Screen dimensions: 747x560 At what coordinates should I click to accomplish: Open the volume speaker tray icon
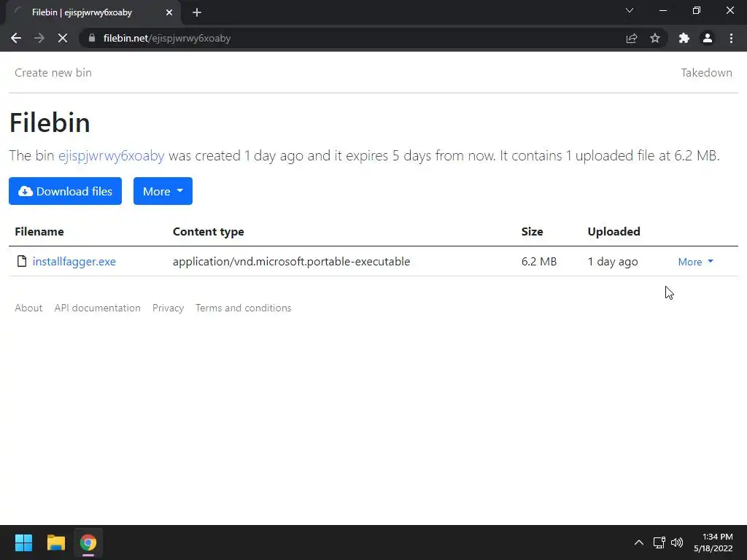tap(676, 542)
